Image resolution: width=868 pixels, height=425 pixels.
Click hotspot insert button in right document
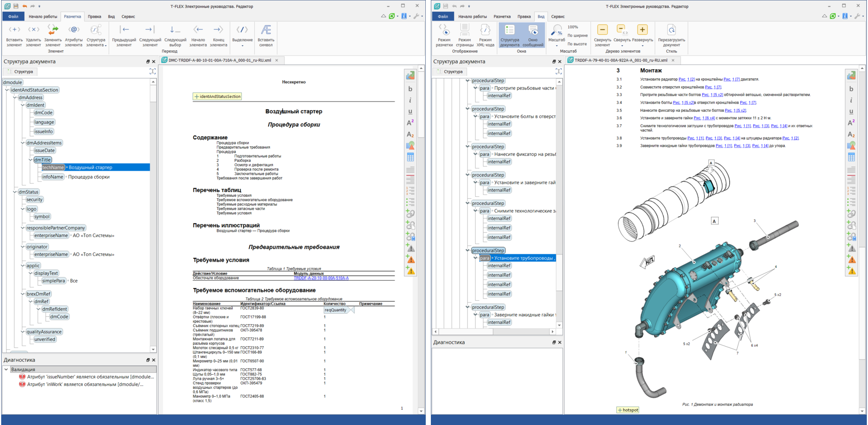coord(628,410)
